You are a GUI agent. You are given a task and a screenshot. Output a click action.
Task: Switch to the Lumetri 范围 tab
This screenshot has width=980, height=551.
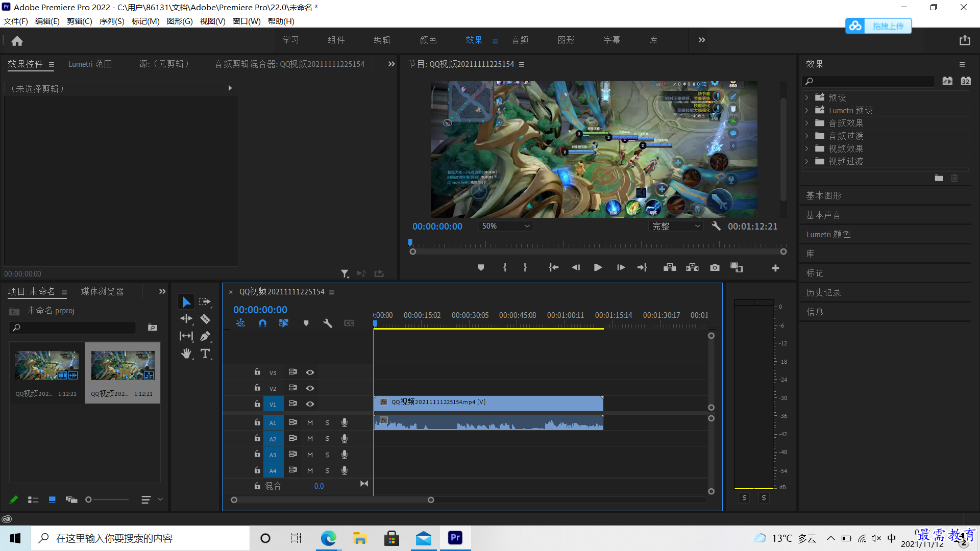coord(90,64)
